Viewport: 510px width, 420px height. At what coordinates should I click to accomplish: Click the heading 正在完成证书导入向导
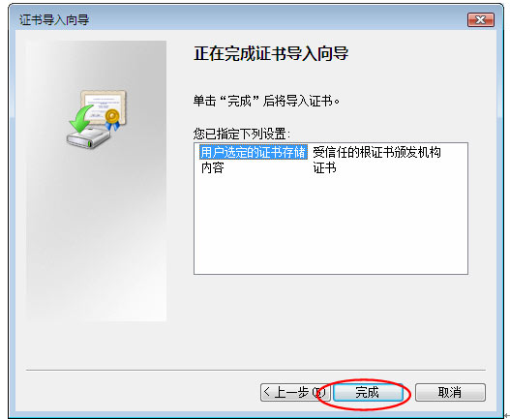point(271,53)
